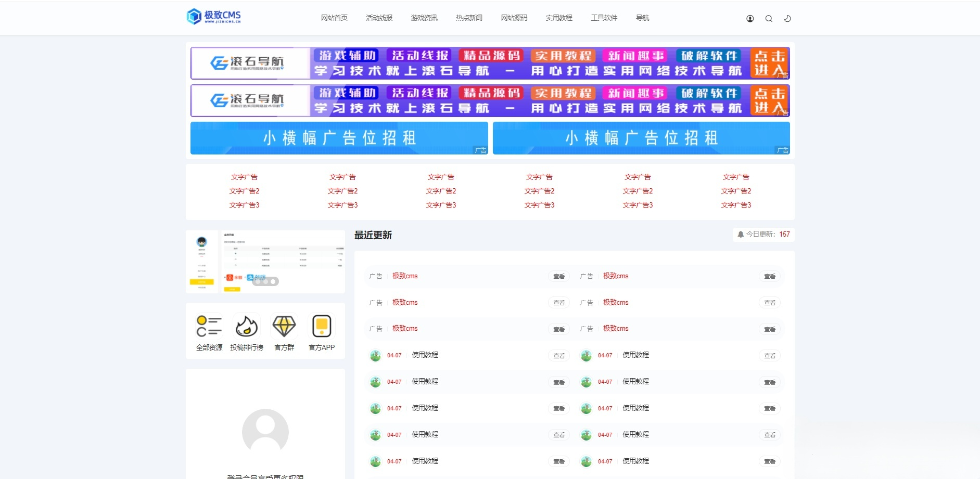Screen dimensions: 980x479
Task: Toggle dark mode with the moon icon
Action: [788, 18]
